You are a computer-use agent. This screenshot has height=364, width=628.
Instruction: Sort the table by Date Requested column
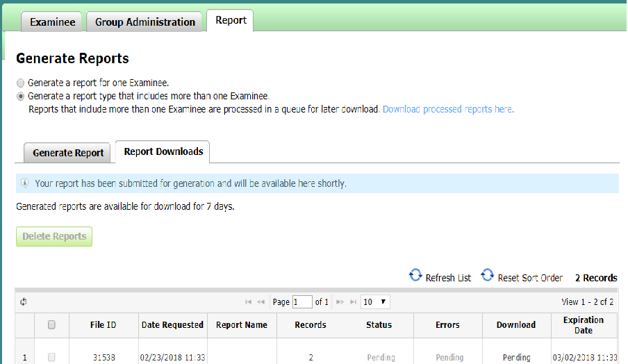[172, 324]
